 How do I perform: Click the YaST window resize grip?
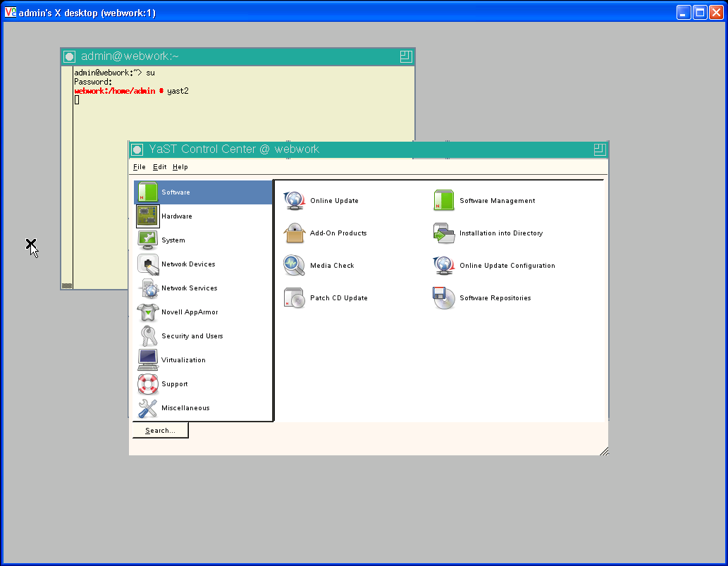(x=603, y=451)
